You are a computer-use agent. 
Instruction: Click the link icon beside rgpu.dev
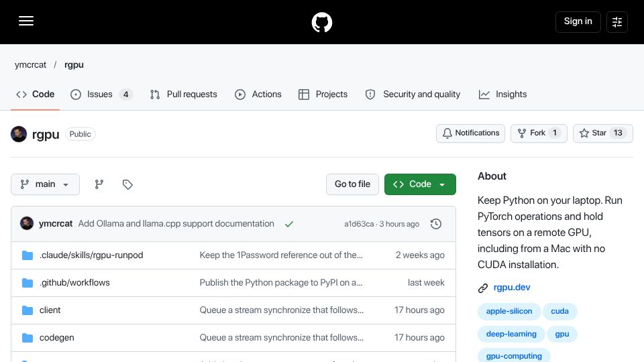pyautogui.click(x=483, y=288)
